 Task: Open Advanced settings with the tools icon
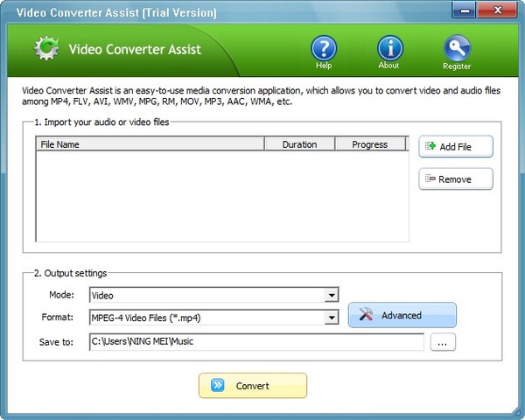click(402, 315)
